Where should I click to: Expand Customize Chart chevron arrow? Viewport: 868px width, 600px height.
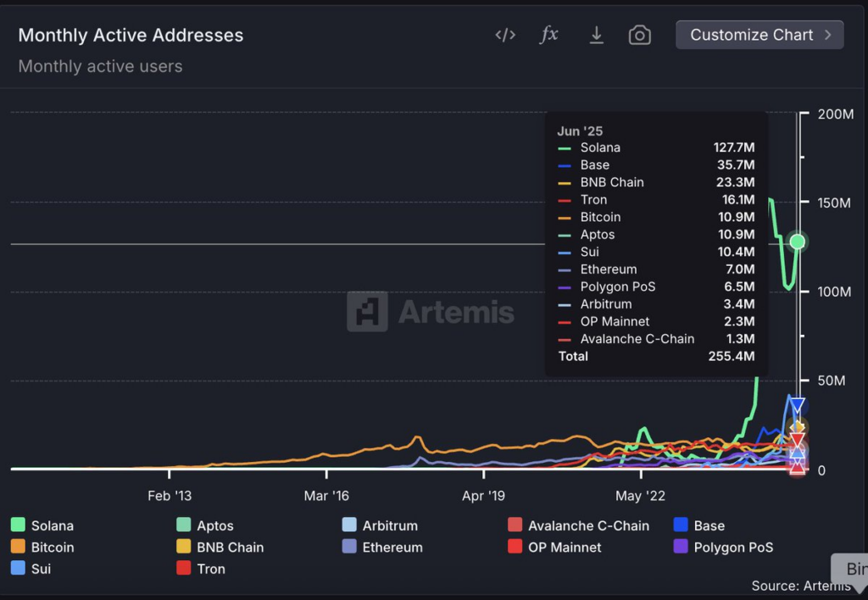coord(827,35)
